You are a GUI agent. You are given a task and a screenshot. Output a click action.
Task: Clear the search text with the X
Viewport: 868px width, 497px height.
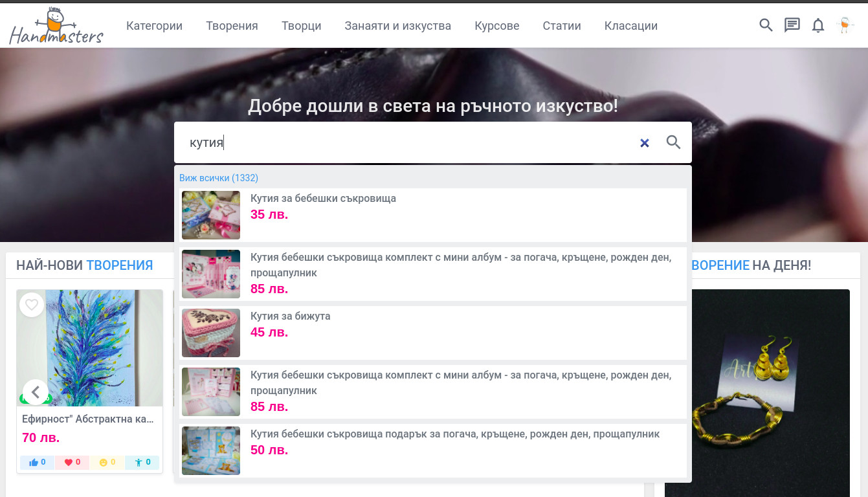[x=645, y=143]
